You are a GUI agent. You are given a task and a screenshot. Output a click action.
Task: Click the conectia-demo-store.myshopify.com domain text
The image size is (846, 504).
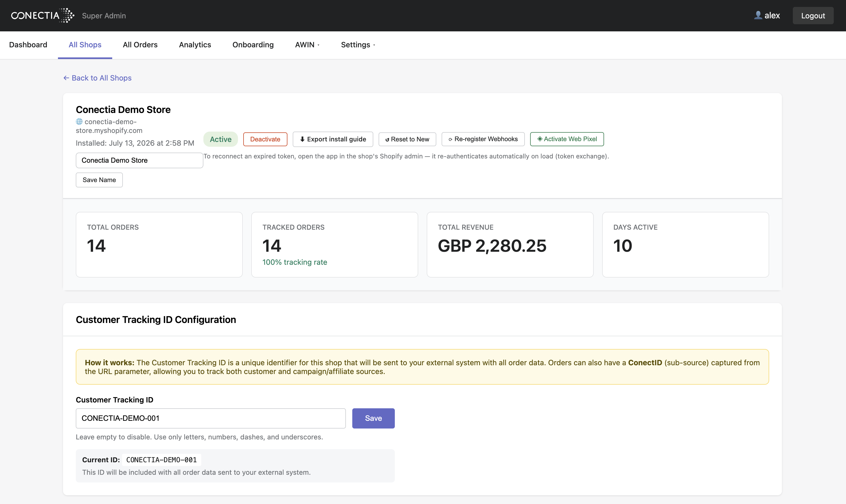click(x=109, y=126)
